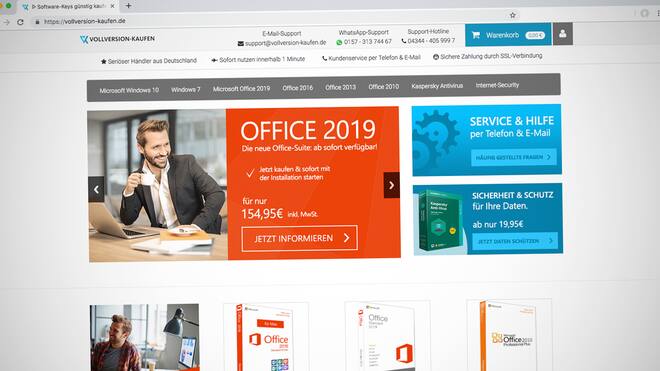660x371 pixels.
Task: Open Microsoft Windows 10 menu item
Action: 129,90
